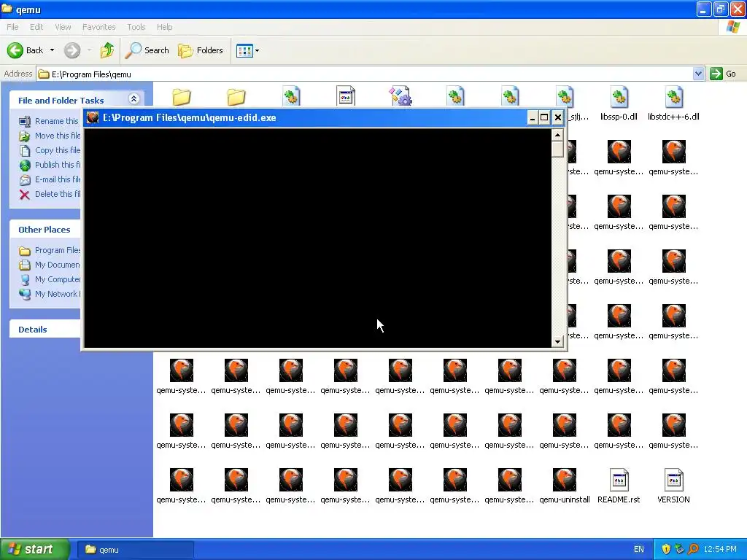The image size is (747, 560).
Task: Click the Go button
Action: point(723,74)
